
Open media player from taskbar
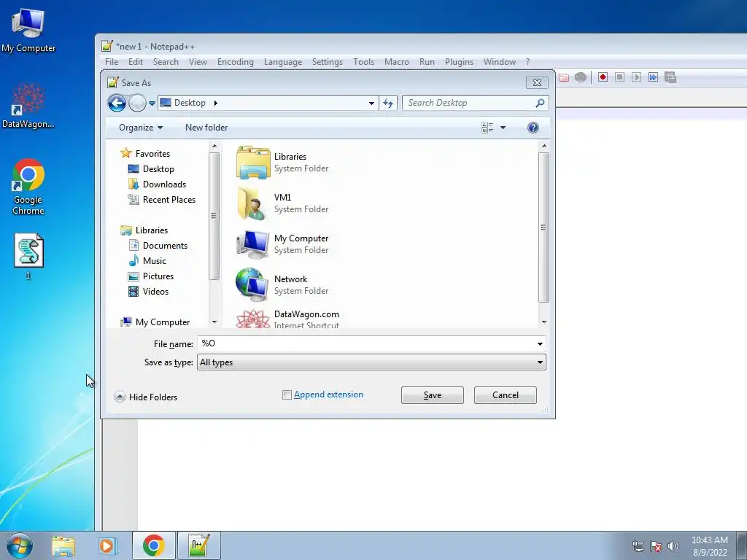click(x=108, y=545)
